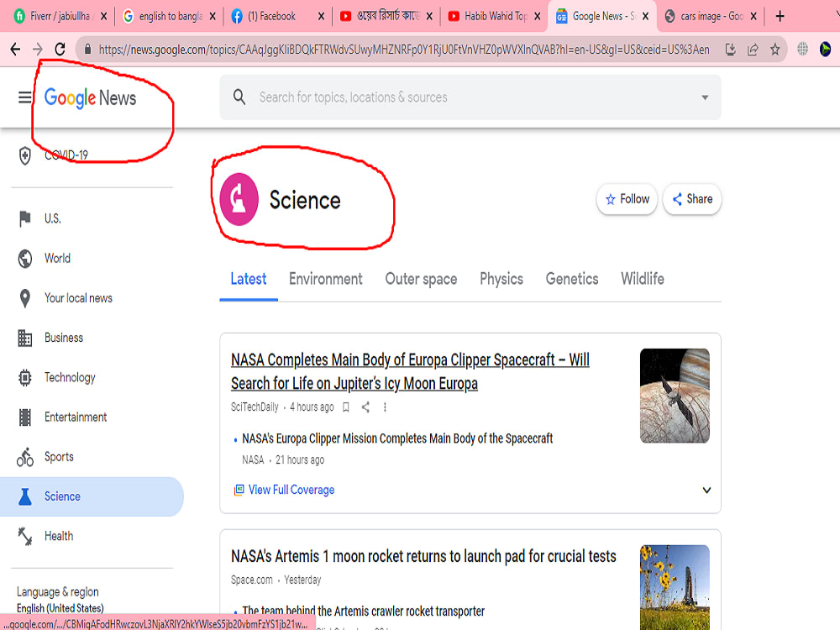Switch to the Habib Wahid YouTube tab
The height and width of the screenshot is (630, 840).
pos(493,16)
